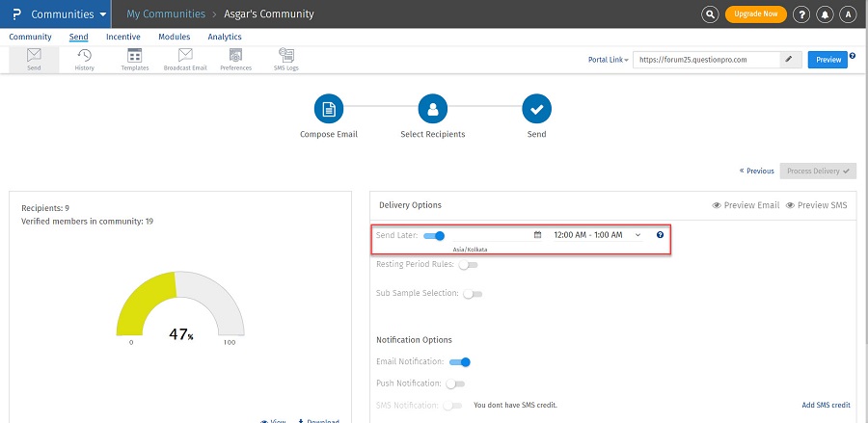Click the search magnifier icon

pyautogui.click(x=710, y=14)
